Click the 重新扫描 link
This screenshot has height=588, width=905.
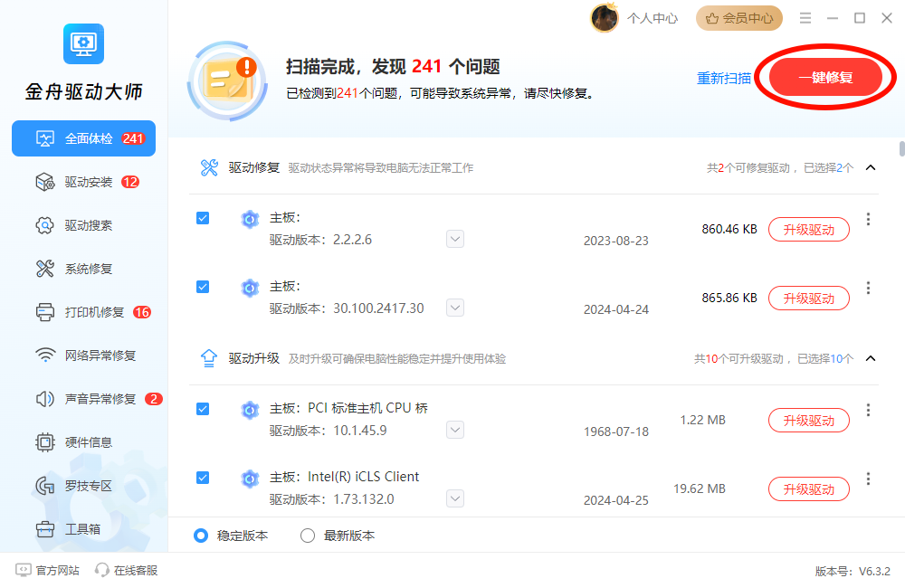point(724,78)
